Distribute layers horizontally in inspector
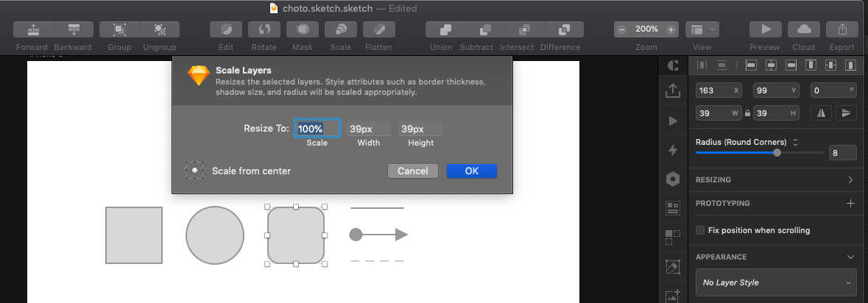This screenshot has height=303, width=868. pyautogui.click(x=702, y=65)
